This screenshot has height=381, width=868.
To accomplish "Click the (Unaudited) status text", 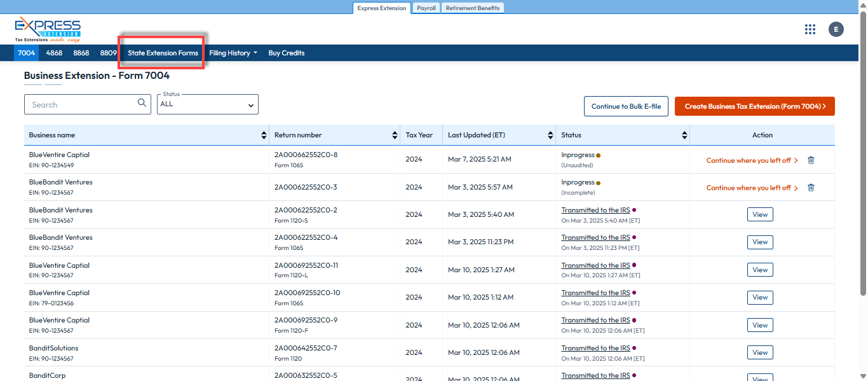I will point(577,165).
